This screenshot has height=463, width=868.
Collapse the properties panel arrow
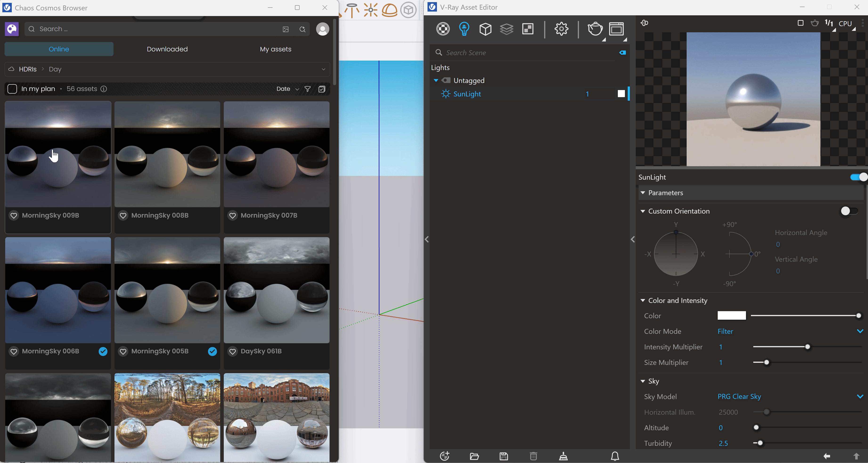click(x=633, y=239)
